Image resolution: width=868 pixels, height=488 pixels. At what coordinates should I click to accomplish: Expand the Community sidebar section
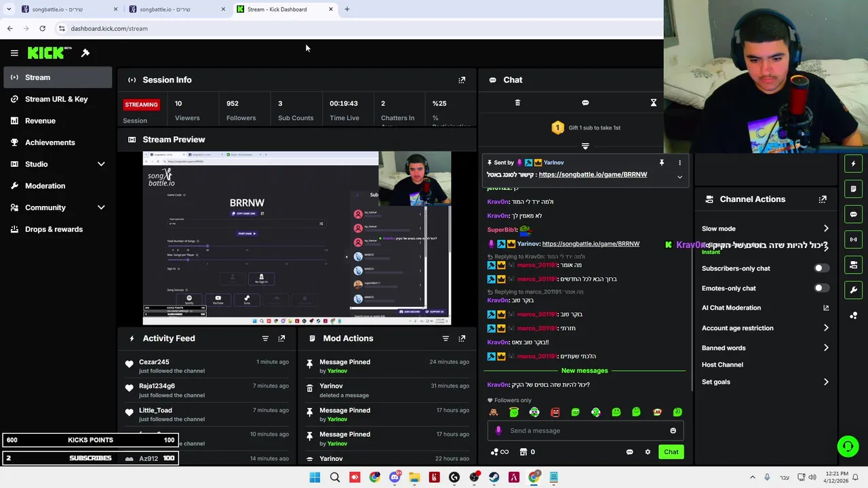click(101, 207)
